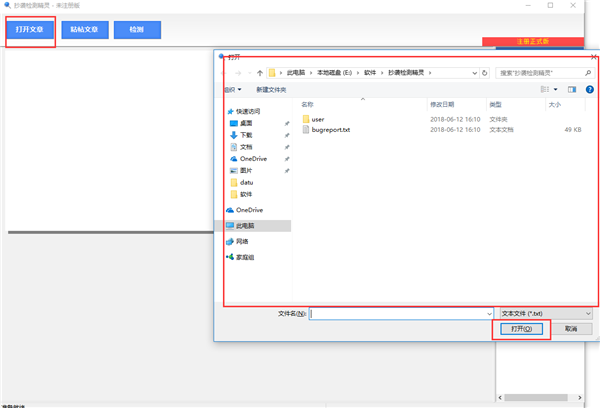This screenshot has height=408, width=600.
Task: Refresh the folder via address bar icon
Action: (487, 73)
